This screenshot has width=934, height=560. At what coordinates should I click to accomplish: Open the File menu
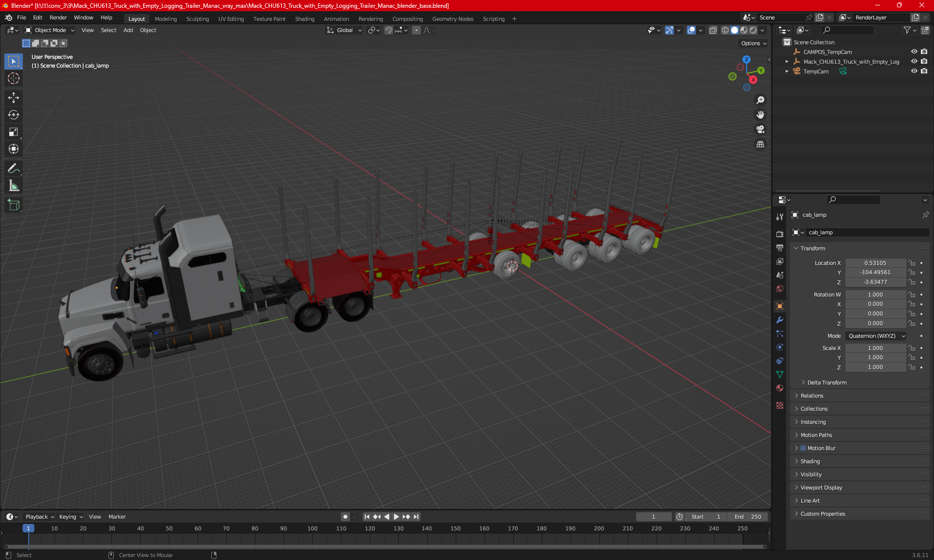tap(21, 17)
